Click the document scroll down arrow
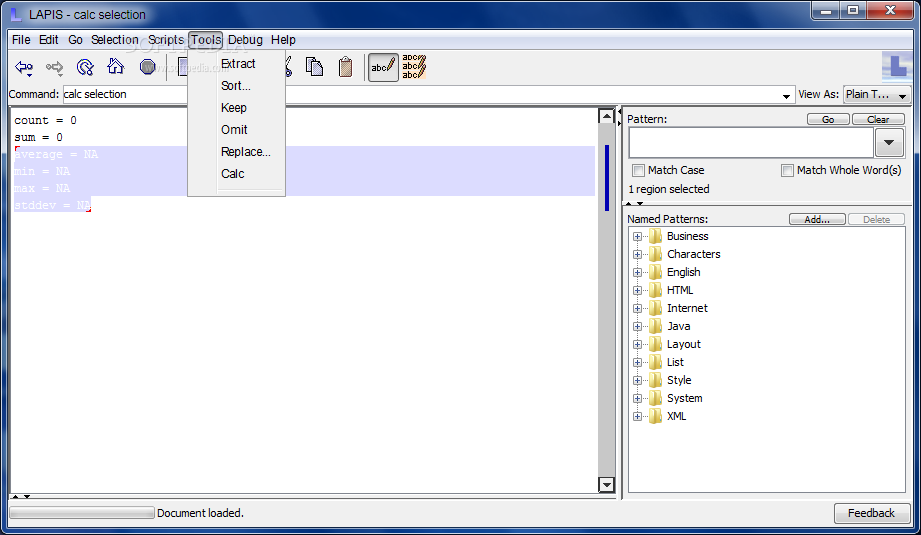 [606, 484]
